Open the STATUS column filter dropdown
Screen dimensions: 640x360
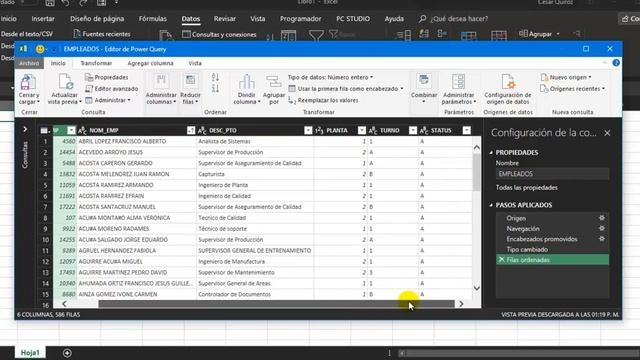[467, 130]
